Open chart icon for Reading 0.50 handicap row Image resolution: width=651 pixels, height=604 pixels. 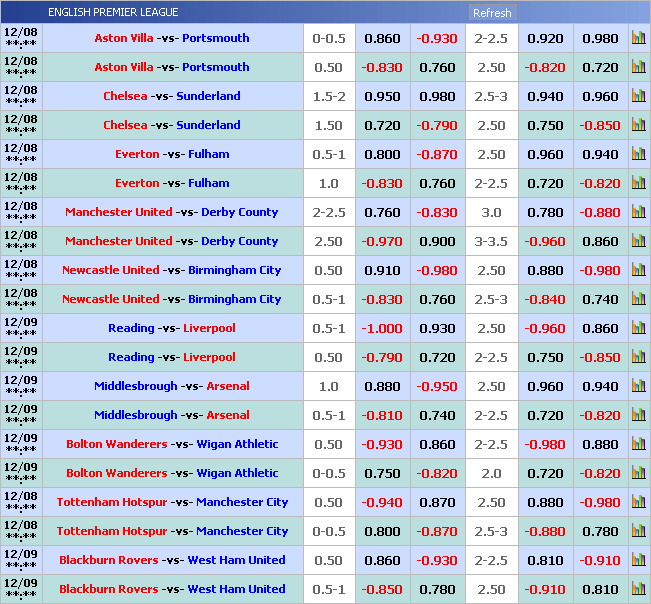(638, 357)
